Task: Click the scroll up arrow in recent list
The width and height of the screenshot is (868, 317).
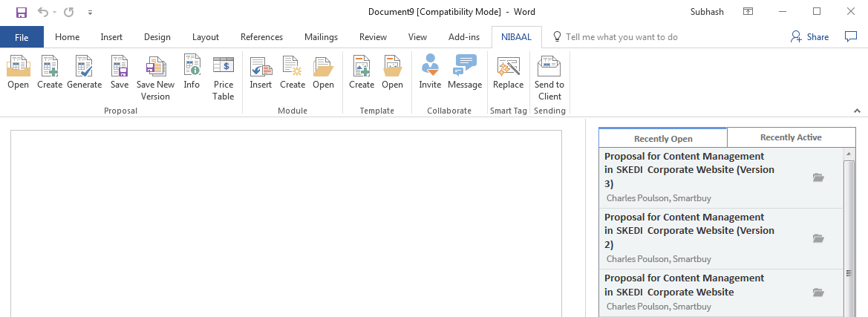Action: click(849, 153)
